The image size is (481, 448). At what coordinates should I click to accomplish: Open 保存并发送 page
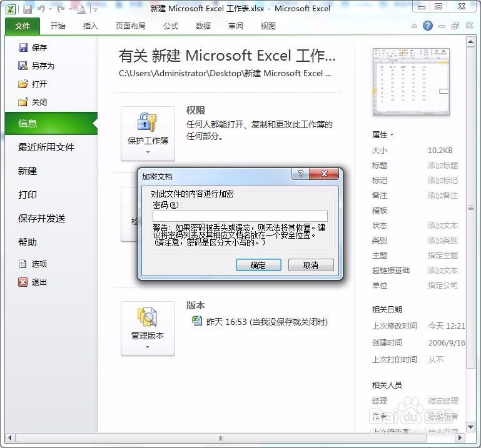(41, 219)
